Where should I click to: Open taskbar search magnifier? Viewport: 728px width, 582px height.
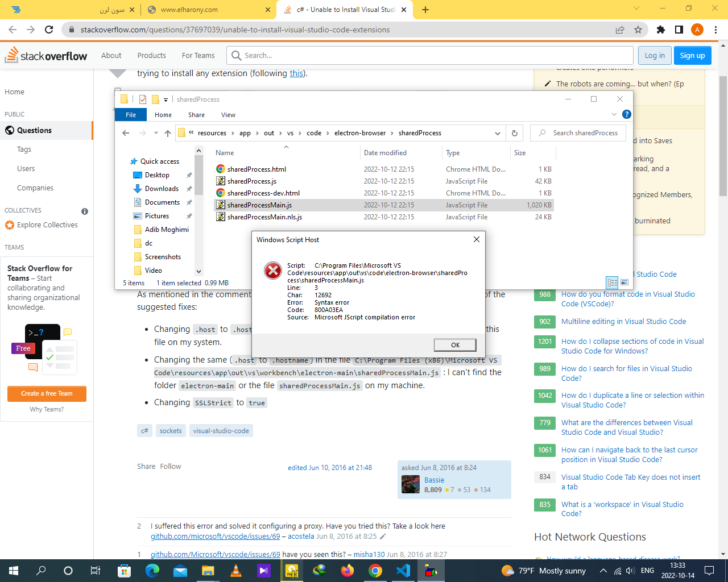[41, 571]
